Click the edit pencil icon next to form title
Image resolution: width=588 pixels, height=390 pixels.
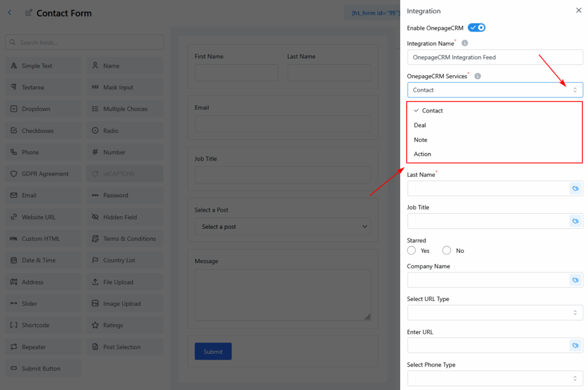pos(29,13)
